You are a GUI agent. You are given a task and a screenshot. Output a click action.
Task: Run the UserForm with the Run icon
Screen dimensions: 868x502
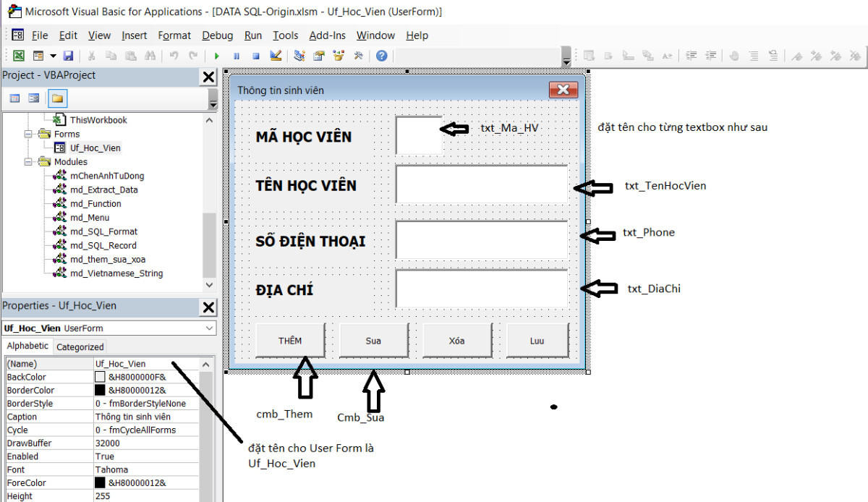coord(216,56)
